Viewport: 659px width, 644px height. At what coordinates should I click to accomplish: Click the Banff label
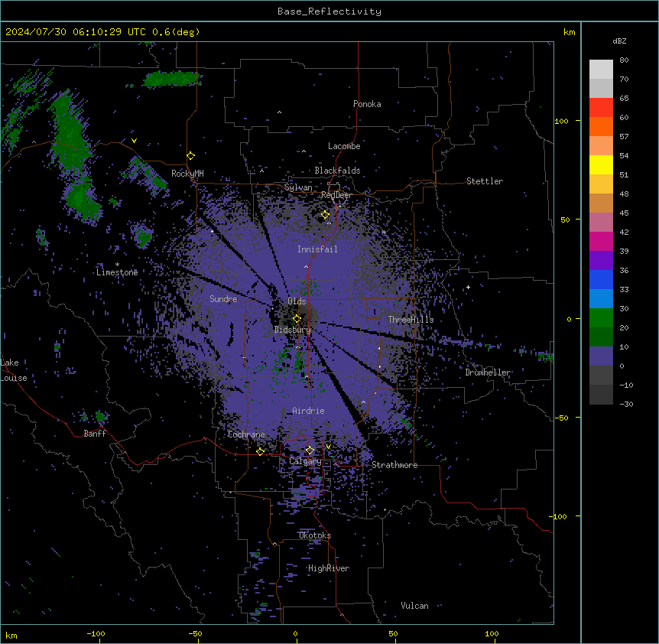[95, 434]
